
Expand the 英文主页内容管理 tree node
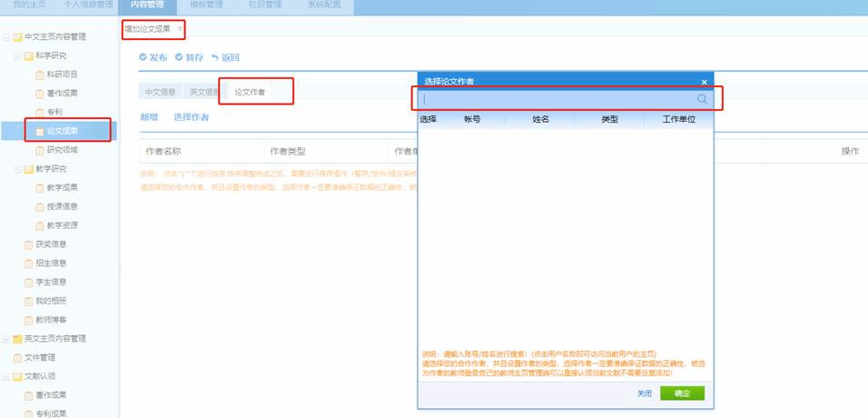click(6, 339)
